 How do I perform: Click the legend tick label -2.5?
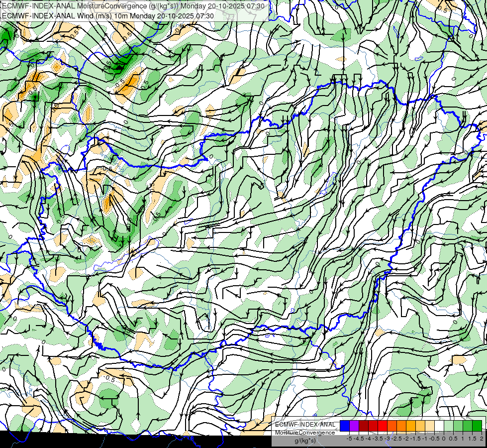(396, 439)
